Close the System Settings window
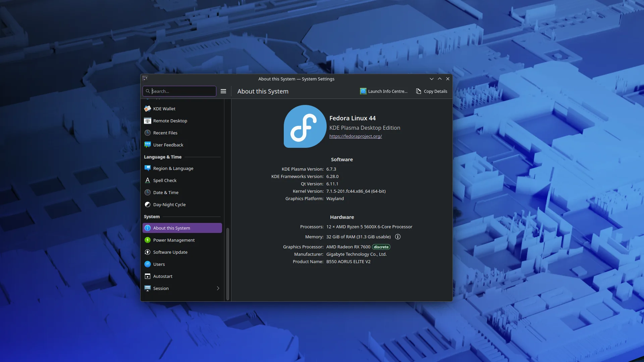 [448, 79]
